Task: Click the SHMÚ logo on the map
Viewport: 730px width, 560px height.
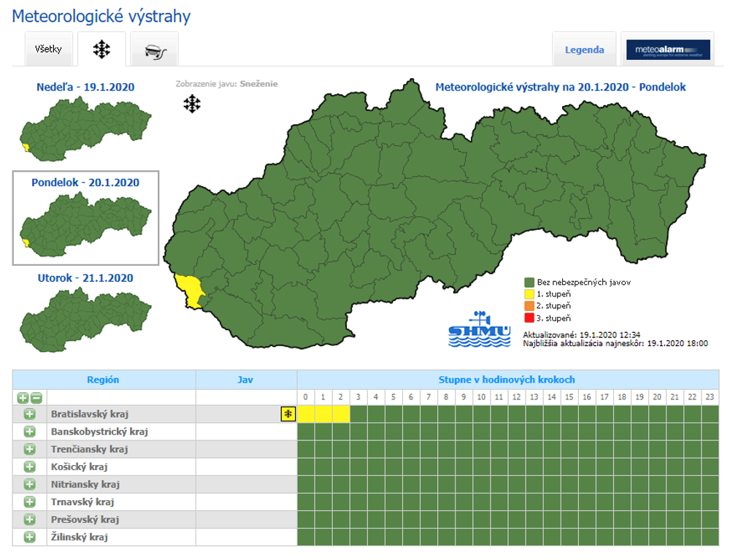Action: point(480,331)
